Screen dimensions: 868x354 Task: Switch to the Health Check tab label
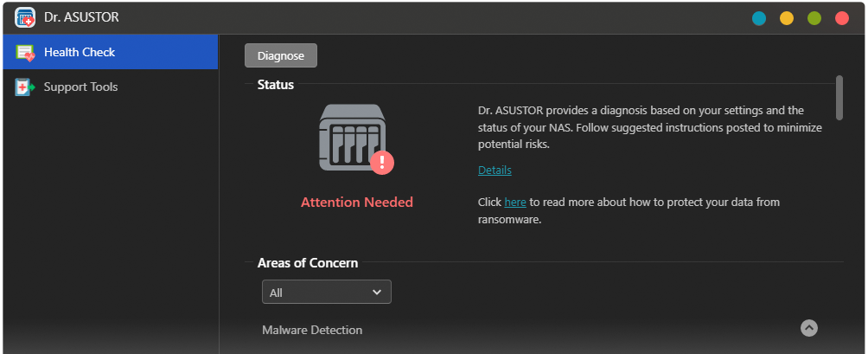[80, 52]
